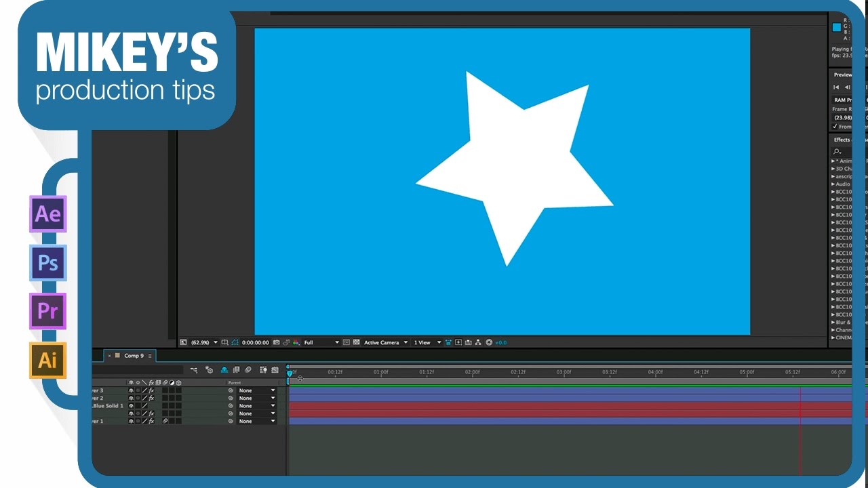Toggle the quality switch on Layer 2
This screenshot has height=488, width=868.
(x=144, y=398)
